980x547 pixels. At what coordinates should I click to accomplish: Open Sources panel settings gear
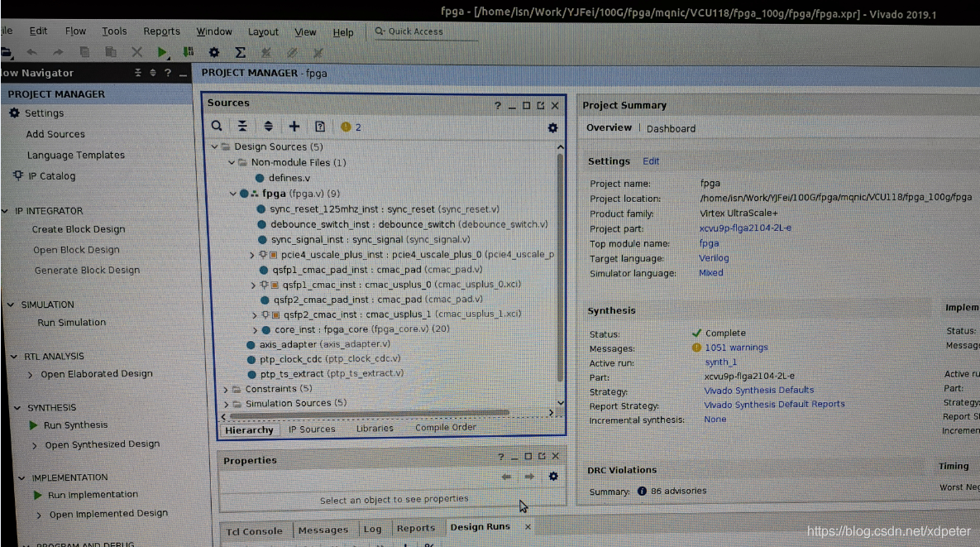coord(552,127)
